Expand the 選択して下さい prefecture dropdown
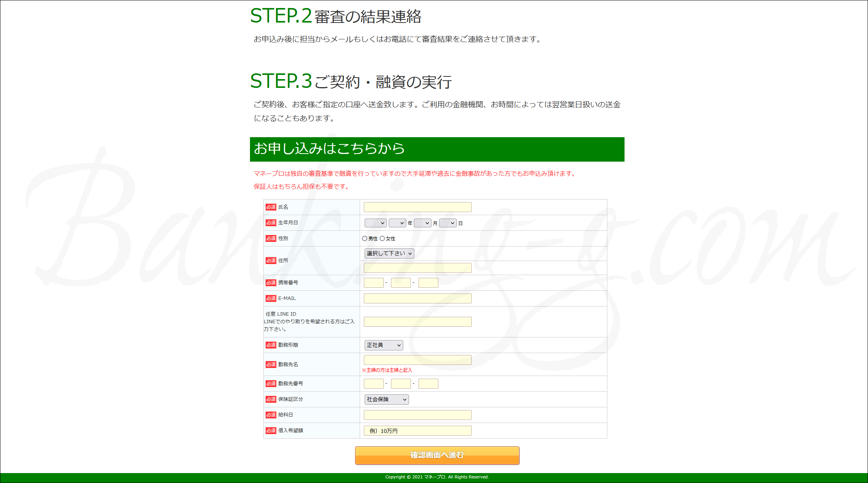This screenshot has width=868, height=483. click(x=389, y=253)
